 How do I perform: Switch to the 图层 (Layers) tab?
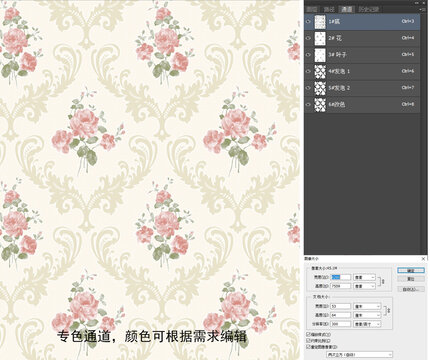tap(312, 9)
